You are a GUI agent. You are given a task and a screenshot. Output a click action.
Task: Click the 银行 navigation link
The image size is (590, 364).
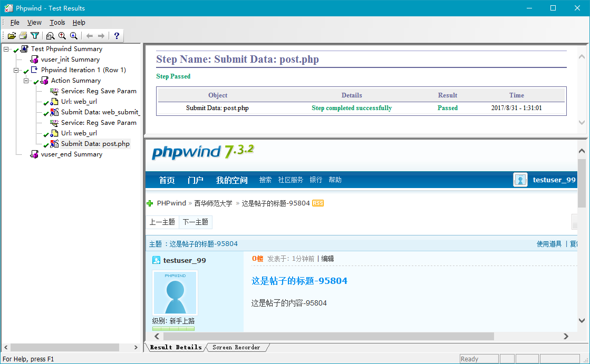tap(316, 180)
